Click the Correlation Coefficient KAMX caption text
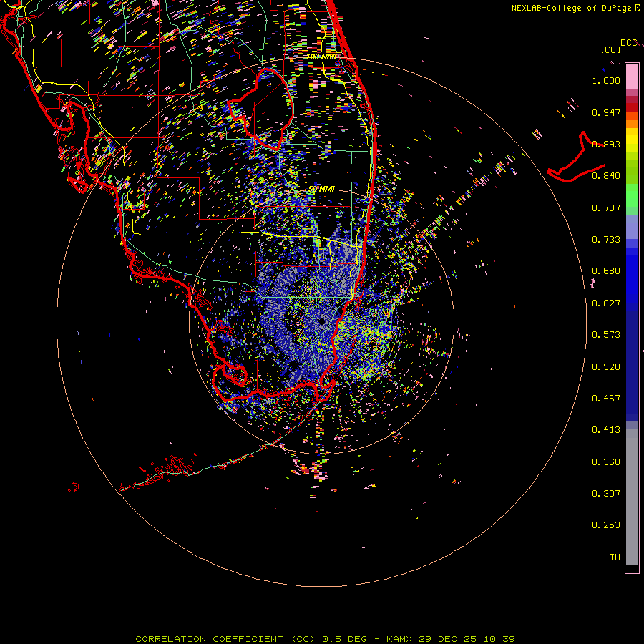Screen dimensions: 644x644 click(325, 639)
